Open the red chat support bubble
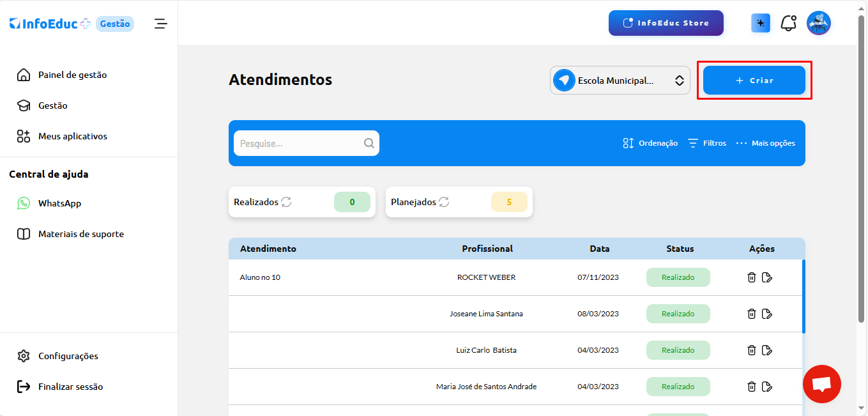This screenshot has width=868, height=416. pyautogui.click(x=822, y=384)
